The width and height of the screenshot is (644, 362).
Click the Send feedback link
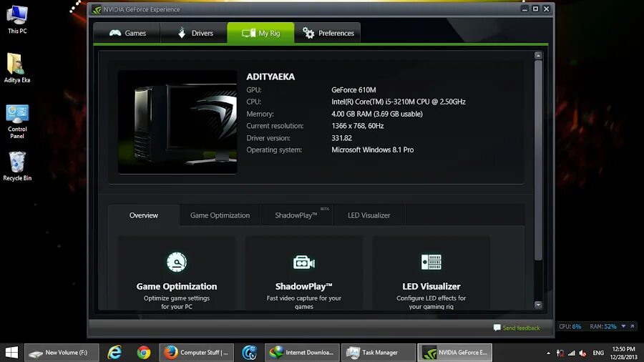[521, 328]
